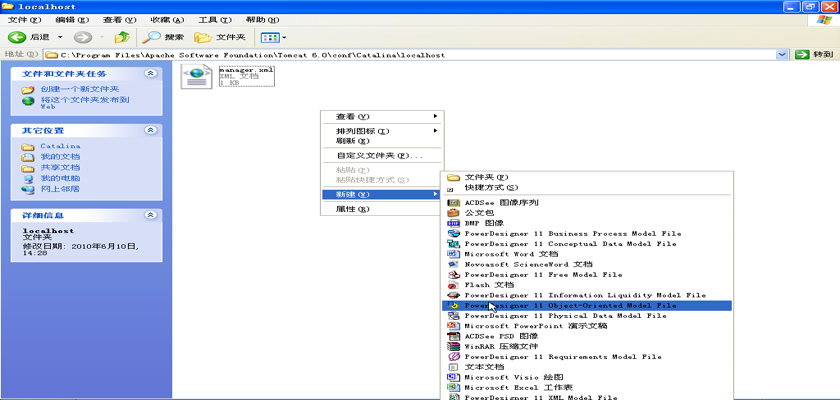The width and height of the screenshot is (840, 400).
Task: Click the manager.xml file name label
Action: (x=246, y=70)
